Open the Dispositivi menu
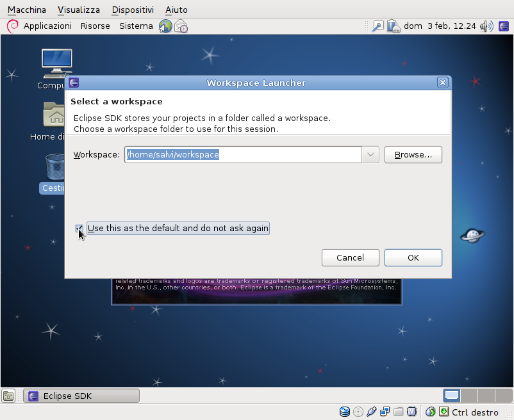Image resolution: width=514 pixels, height=420 pixels. coord(133,10)
